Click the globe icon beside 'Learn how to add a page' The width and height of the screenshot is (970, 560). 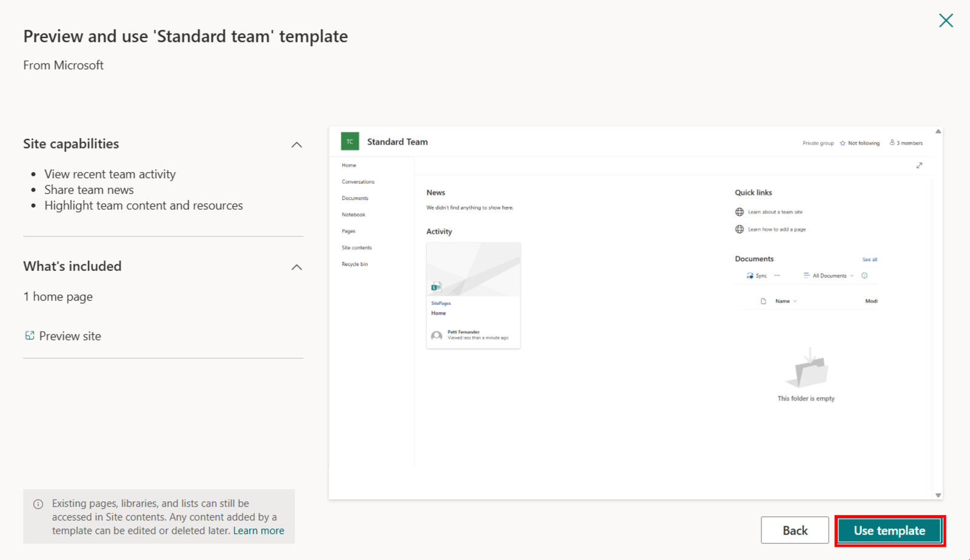tap(740, 229)
